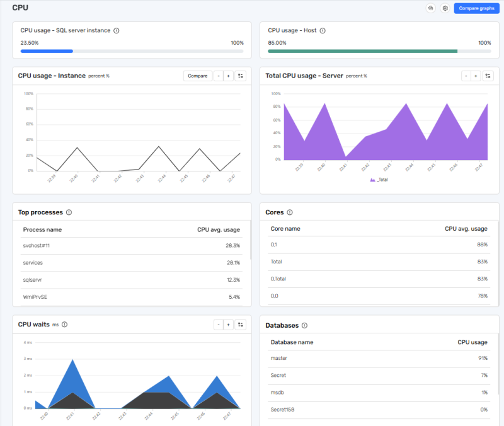Click the gear settings icon beside Compare graphs
Image resolution: width=504 pixels, height=426 pixels.
coord(445,8)
